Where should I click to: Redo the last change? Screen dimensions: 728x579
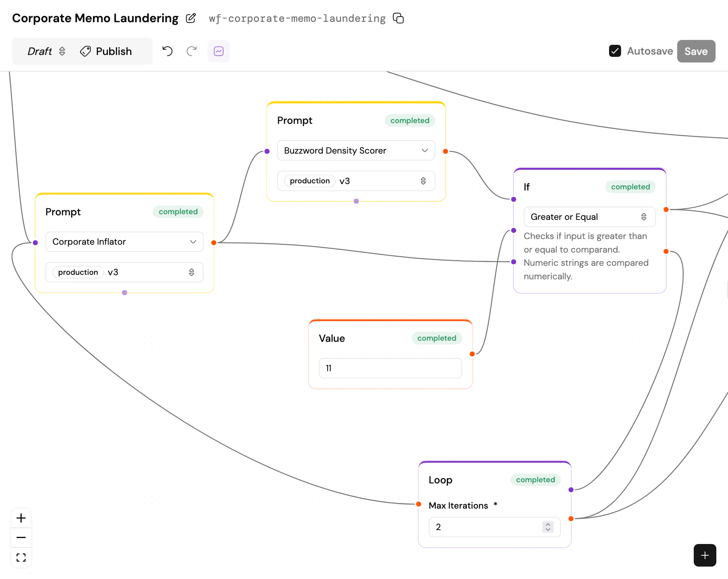tap(192, 51)
